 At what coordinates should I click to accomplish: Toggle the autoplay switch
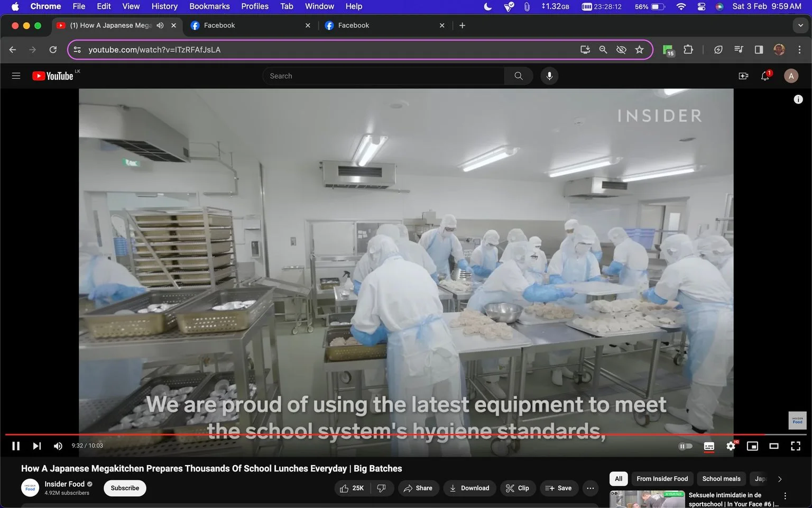pos(685,446)
